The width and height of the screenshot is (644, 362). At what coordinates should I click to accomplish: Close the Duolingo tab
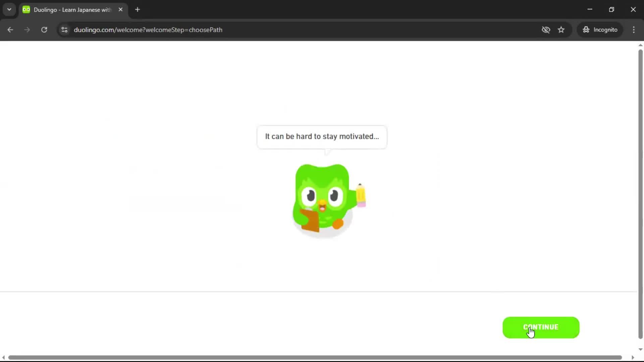click(120, 10)
